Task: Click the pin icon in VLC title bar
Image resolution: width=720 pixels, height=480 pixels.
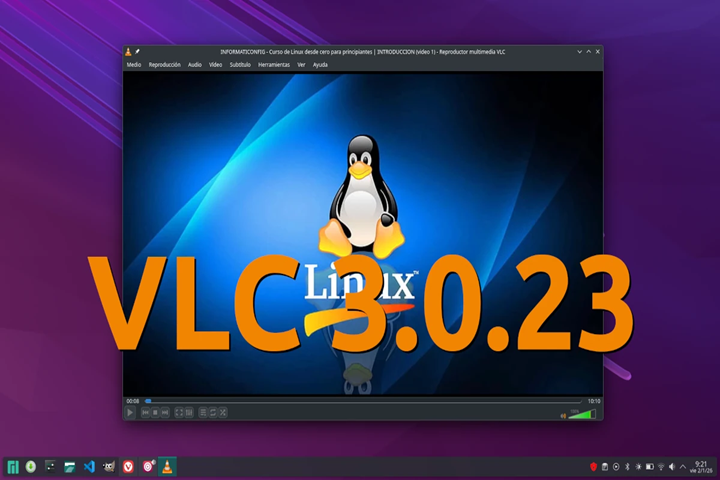Action: 137,52
